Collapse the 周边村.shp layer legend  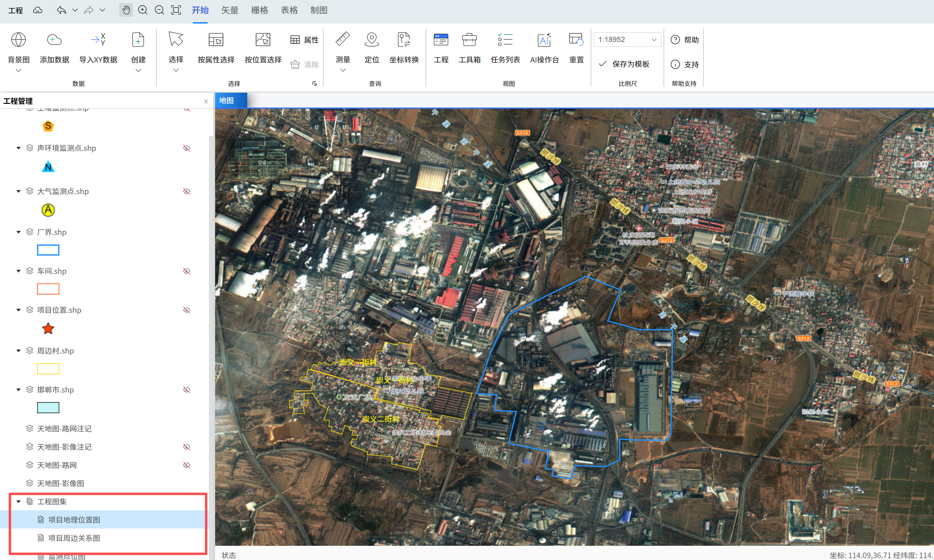(x=18, y=351)
